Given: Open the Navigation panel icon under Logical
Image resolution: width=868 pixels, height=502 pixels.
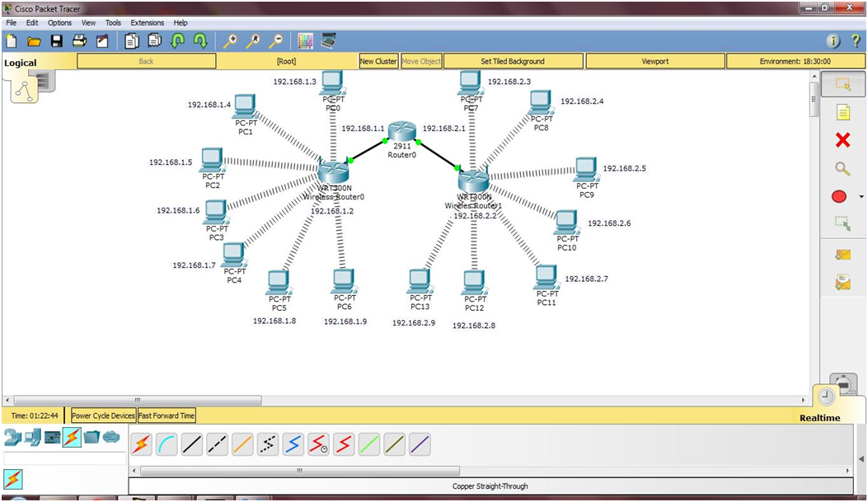Looking at the screenshot, I should click(x=25, y=90).
